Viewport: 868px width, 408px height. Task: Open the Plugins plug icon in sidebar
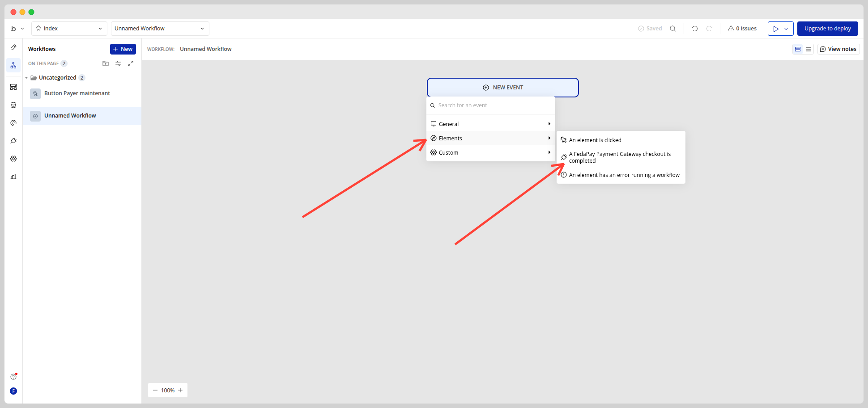click(x=13, y=141)
